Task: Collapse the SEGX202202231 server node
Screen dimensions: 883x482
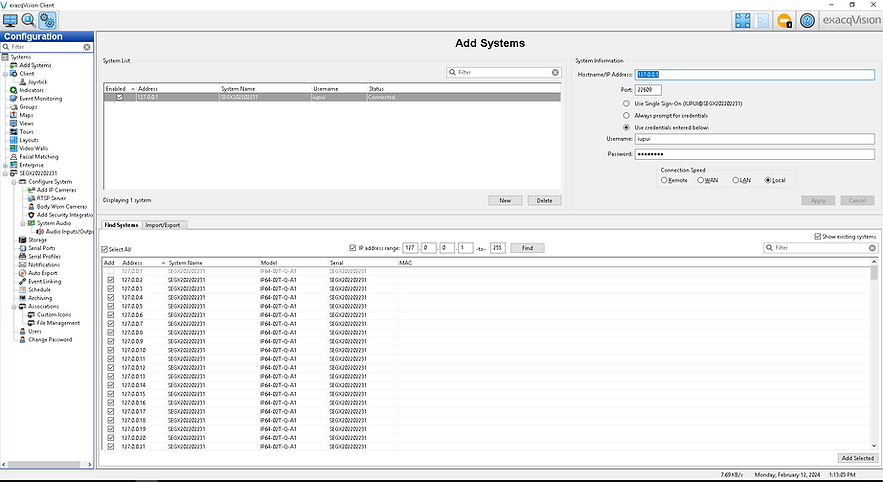Action: click(5, 173)
